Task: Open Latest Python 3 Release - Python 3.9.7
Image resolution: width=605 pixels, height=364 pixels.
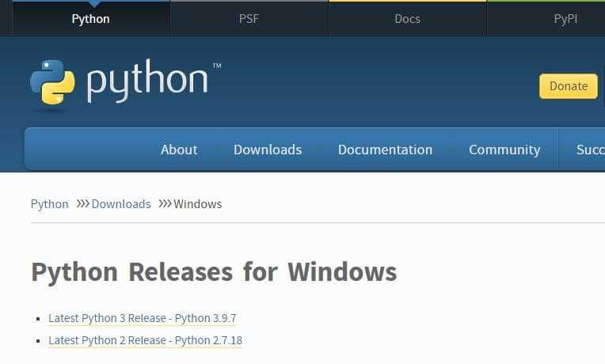Action: pyautogui.click(x=143, y=318)
